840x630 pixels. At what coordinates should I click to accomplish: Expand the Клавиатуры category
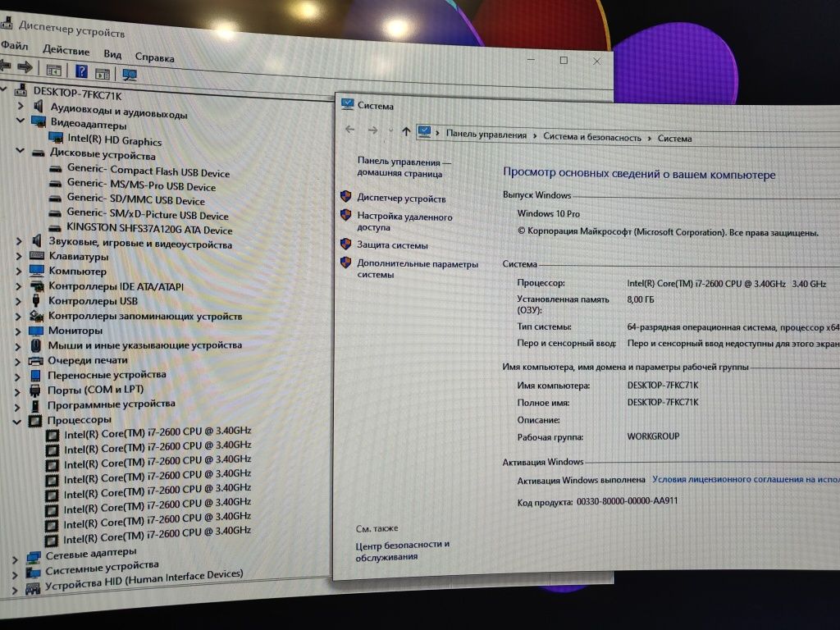pyautogui.click(x=19, y=257)
